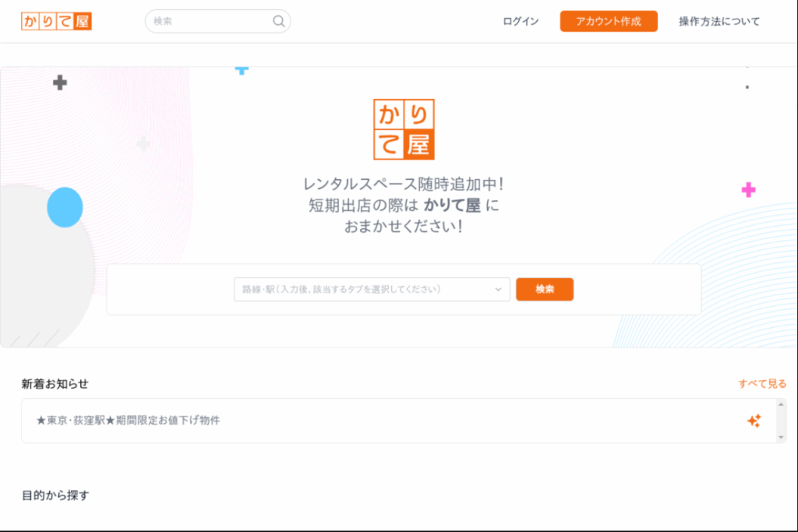Screen dimensions: 798x532
Task: Click the アカウント作成 account creation button
Action: pos(609,21)
